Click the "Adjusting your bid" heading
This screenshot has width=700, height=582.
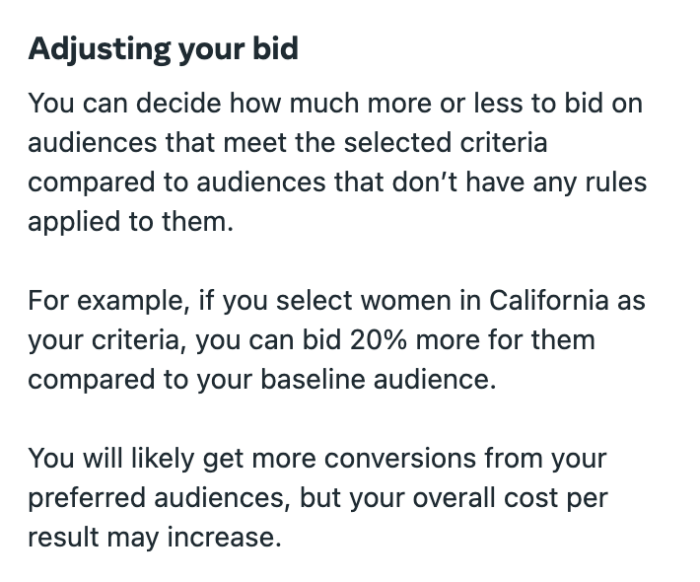(163, 49)
